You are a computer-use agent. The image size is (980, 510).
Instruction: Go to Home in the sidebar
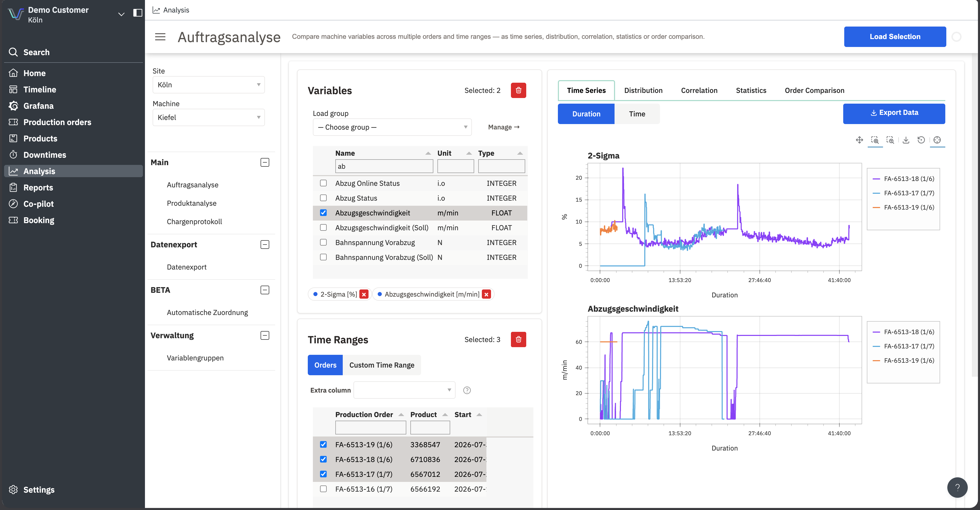[x=73, y=73]
